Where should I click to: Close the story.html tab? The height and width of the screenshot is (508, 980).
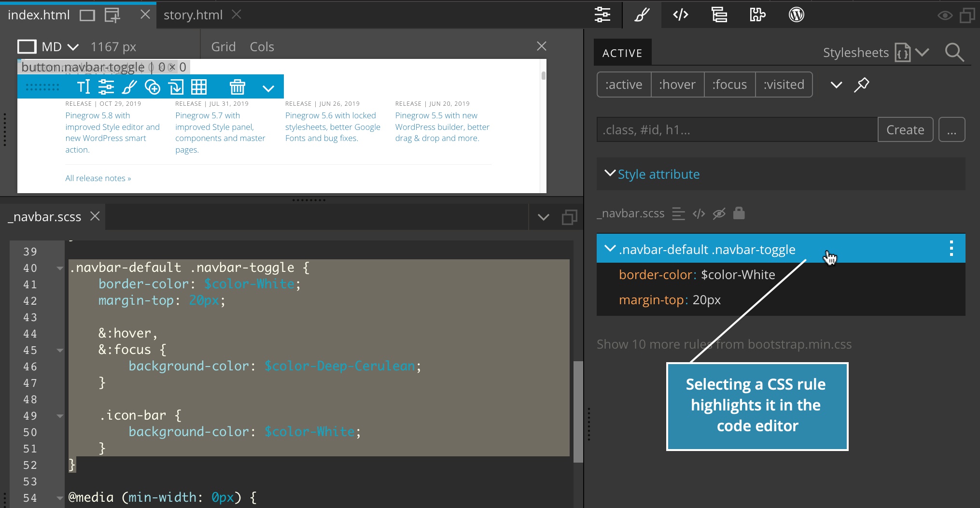[x=236, y=14]
